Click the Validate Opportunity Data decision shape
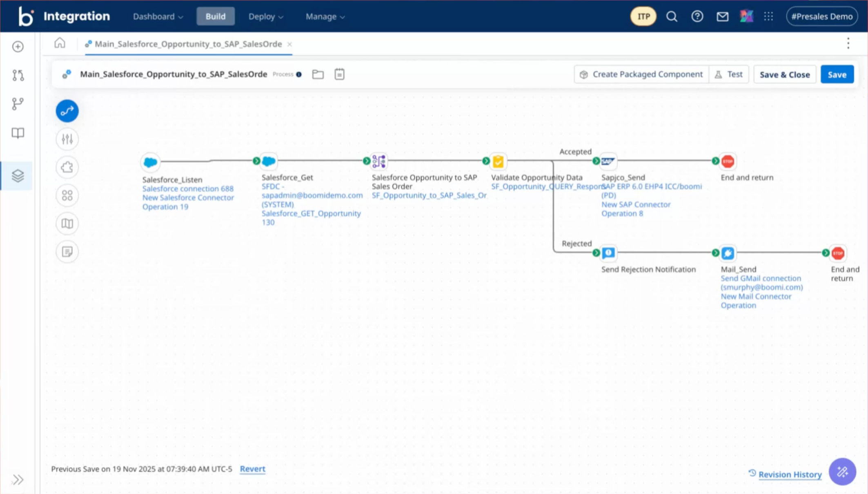Viewport: 868px width, 494px height. (x=498, y=161)
